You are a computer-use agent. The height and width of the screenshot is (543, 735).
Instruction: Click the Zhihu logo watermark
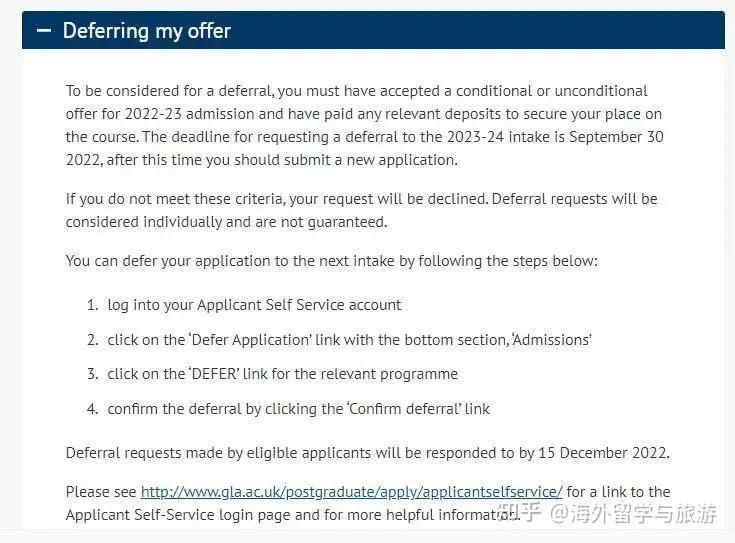[519, 512]
